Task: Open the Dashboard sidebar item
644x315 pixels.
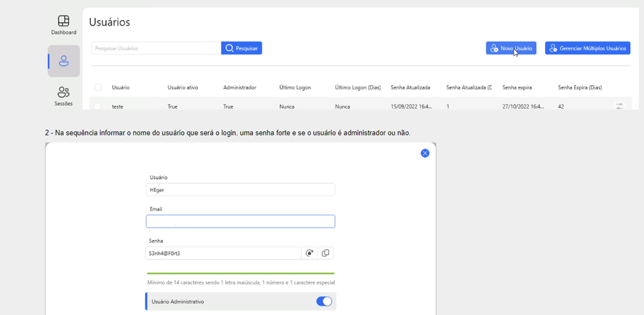Action: pos(64,25)
